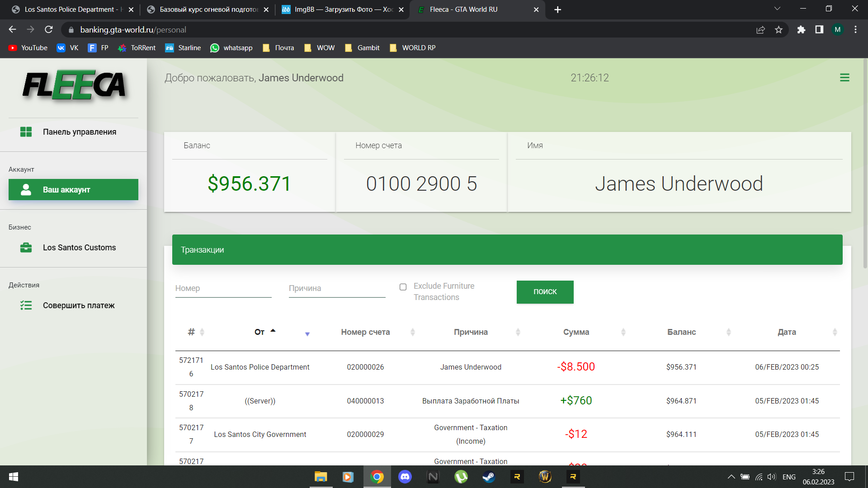This screenshot has width=868, height=488.
Task: Show hidden system tray icons chevron
Action: [x=731, y=477]
